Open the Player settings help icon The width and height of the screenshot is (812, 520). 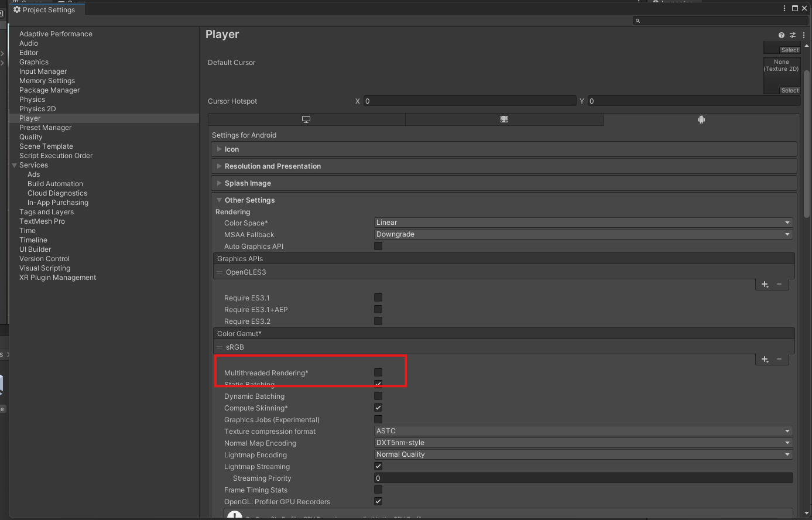point(782,35)
